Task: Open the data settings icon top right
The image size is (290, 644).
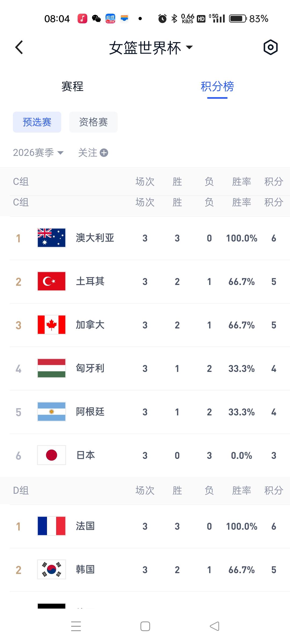Action: pyautogui.click(x=271, y=47)
